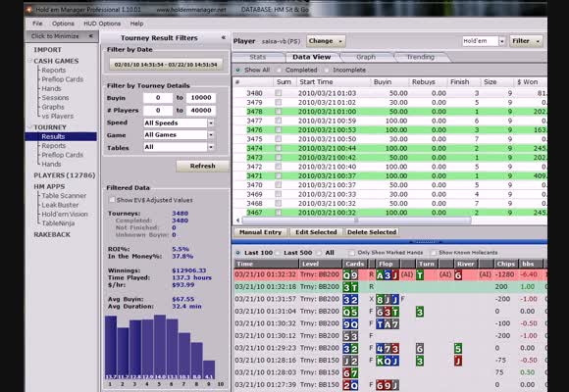The width and height of the screenshot is (569, 392).
Task: Click the Start Time column header
Action: pyautogui.click(x=334, y=82)
